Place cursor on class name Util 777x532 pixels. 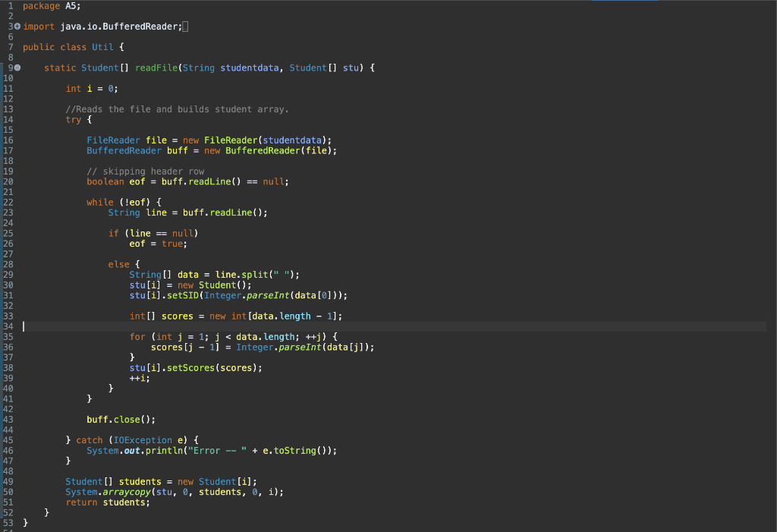click(102, 47)
